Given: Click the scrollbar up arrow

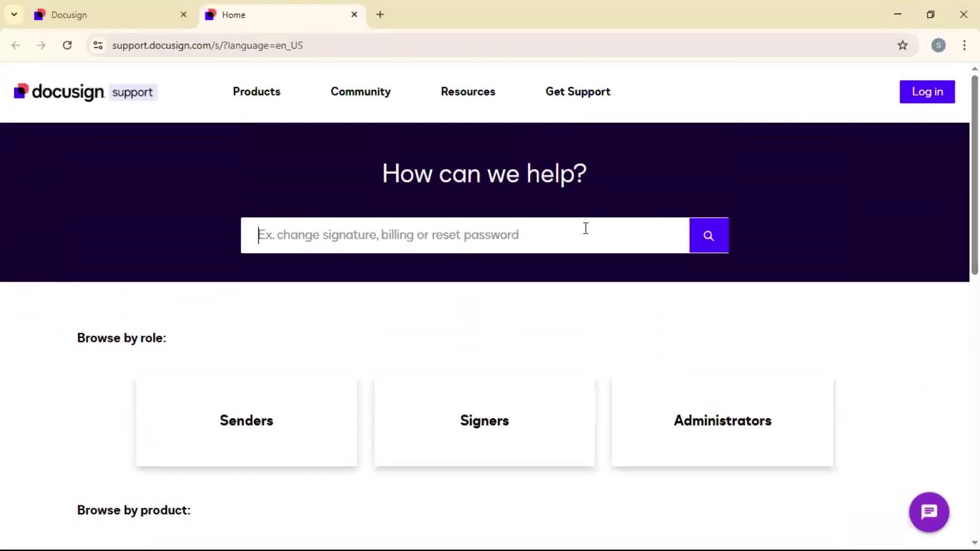Looking at the screenshot, I should point(974,68).
